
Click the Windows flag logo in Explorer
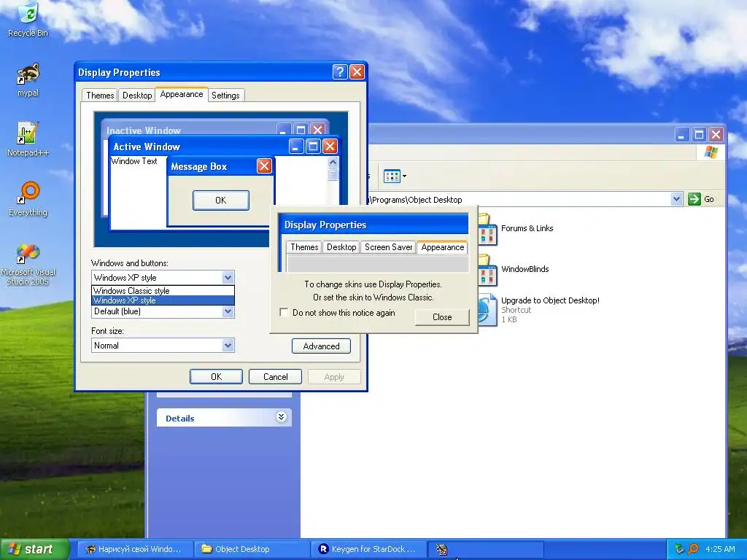711,152
